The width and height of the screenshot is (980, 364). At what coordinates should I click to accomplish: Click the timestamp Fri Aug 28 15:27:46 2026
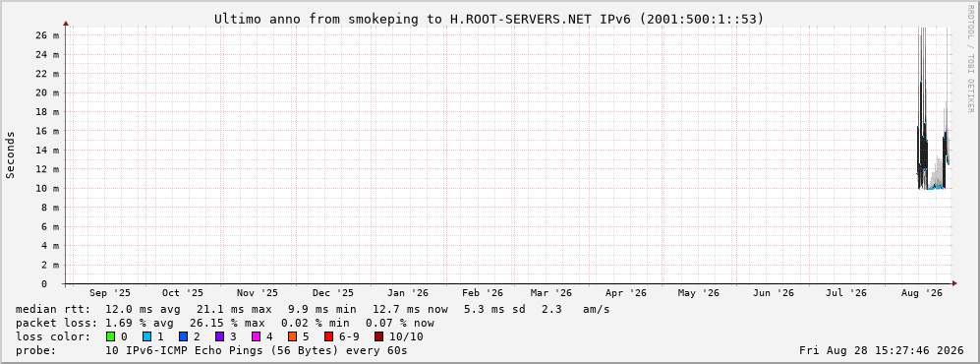pyautogui.click(x=882, y=350)
